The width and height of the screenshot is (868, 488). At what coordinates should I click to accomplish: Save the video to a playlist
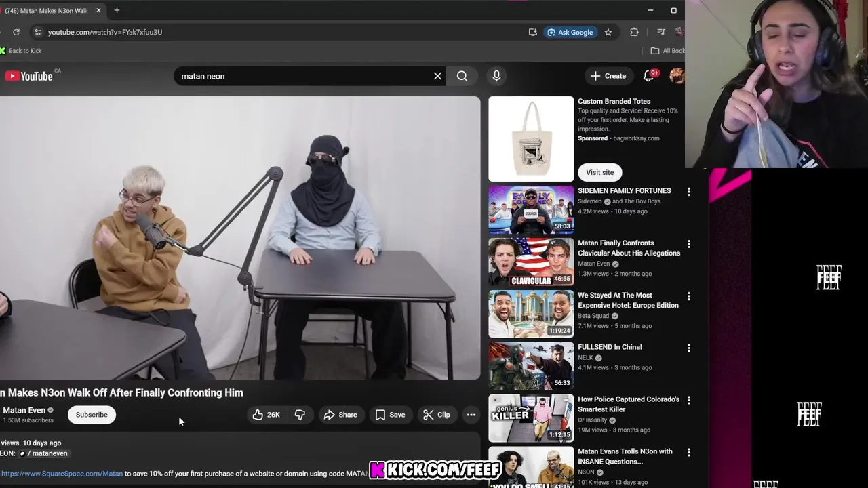390,415
